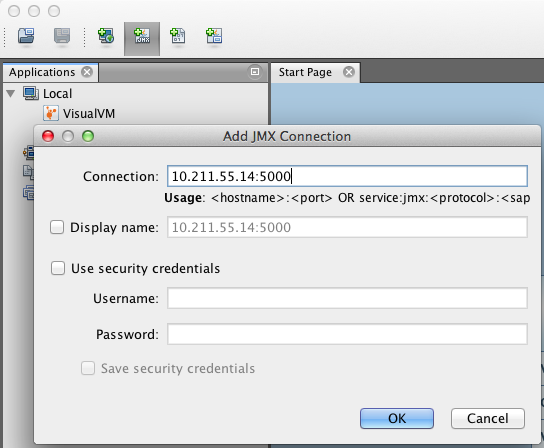The height and width of the screenshot is (448, 544).
Task: Select the VisualVM application icon in tree
Action: tap(51, 113)
